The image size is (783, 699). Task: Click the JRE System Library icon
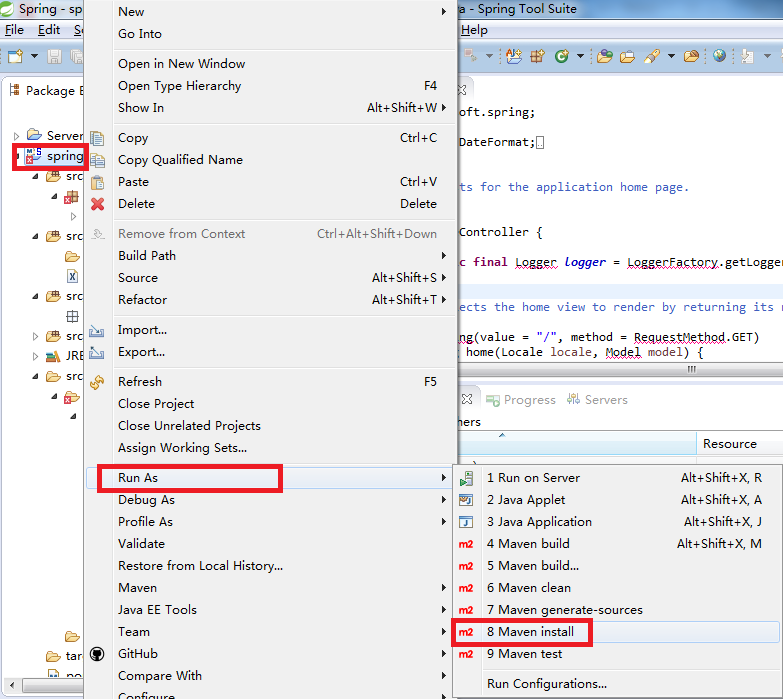pyautogui.click(x=53, y=356)
